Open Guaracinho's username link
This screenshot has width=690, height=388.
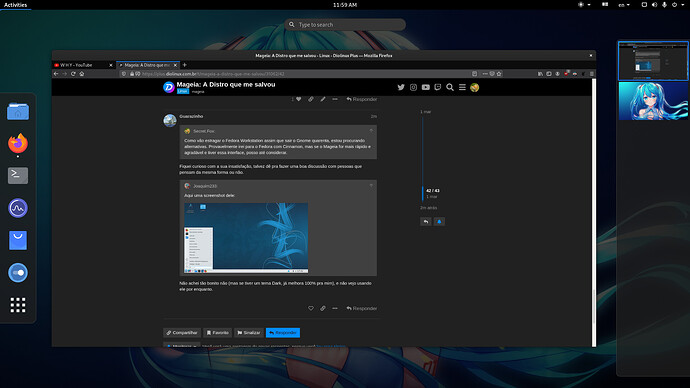pos(191,116)
